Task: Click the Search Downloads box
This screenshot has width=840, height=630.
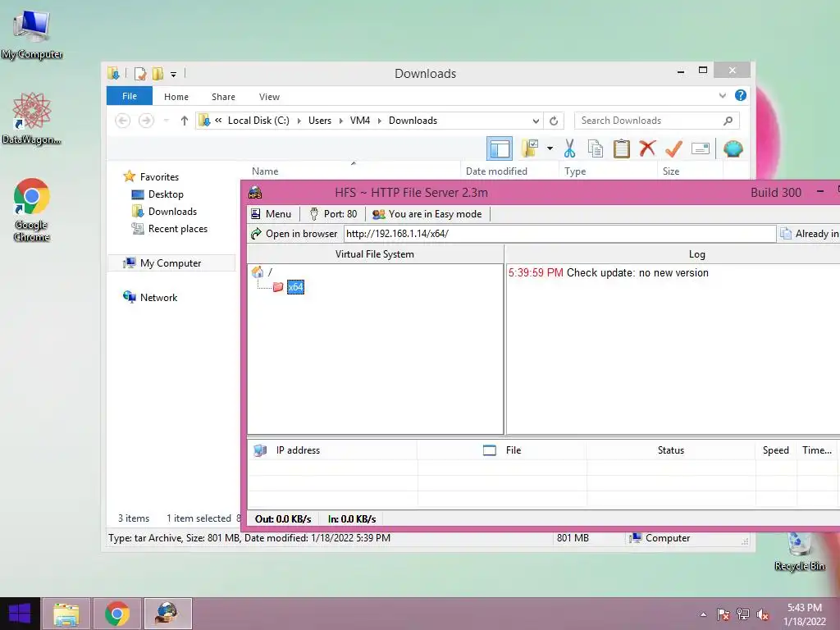Action: click(x=657, y=121)
